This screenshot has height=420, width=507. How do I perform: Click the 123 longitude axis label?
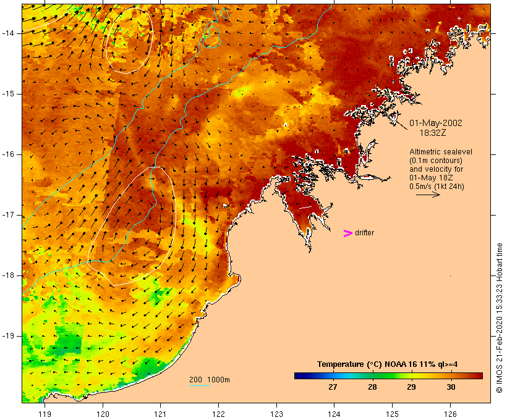pos(276,414)
